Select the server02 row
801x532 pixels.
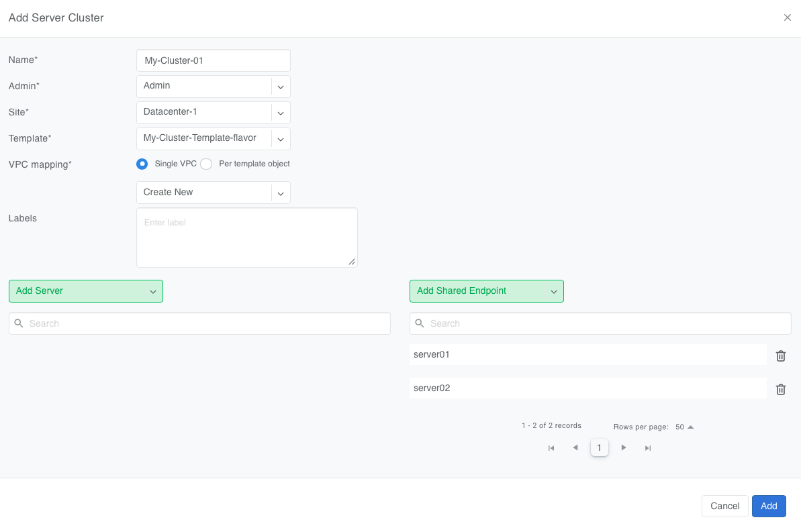588,388
